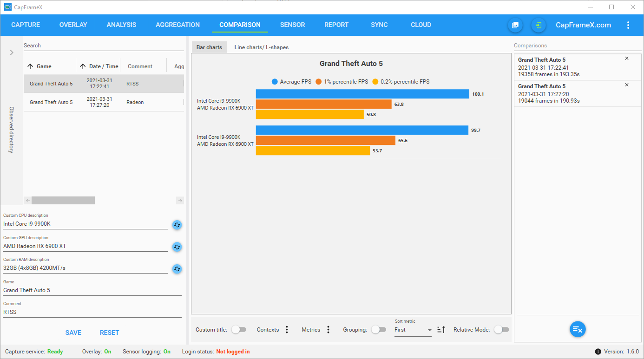Click the 'Not logged in' login status

coord(233,352)
